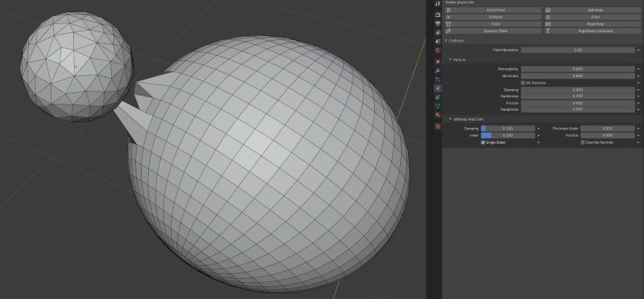Image resolution: width=644 pixels, height=299 pixels.
Task: Click the Softbody Friction value field
Action: tap(608, 135)
